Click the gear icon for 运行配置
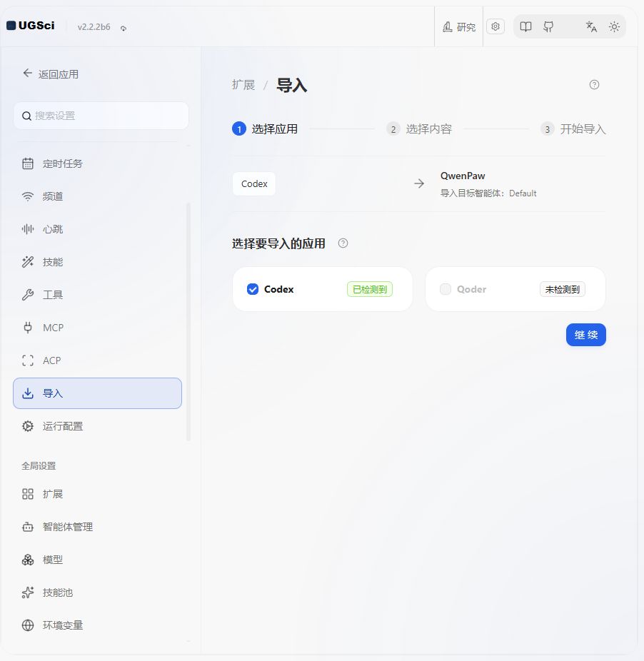Image resolution: width=644 pixels, height=661 pixels. tap(28, 426)
